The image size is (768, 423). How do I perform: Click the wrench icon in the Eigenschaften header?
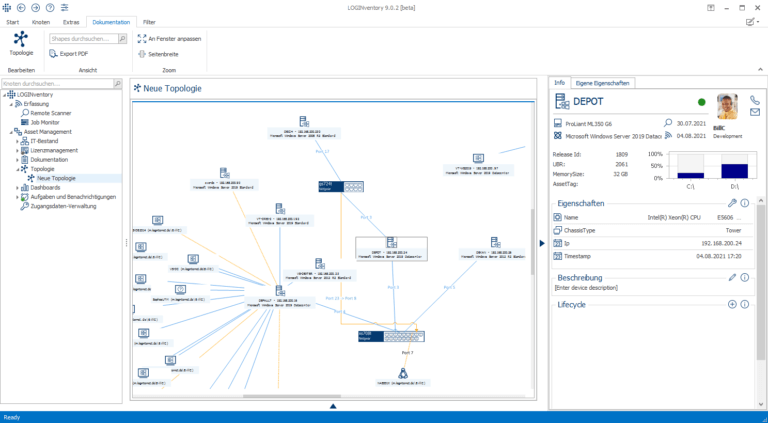(733, 203)
